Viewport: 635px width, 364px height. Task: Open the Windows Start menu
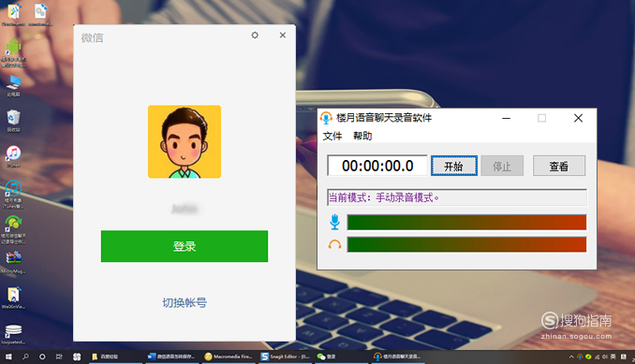point(8,357)
